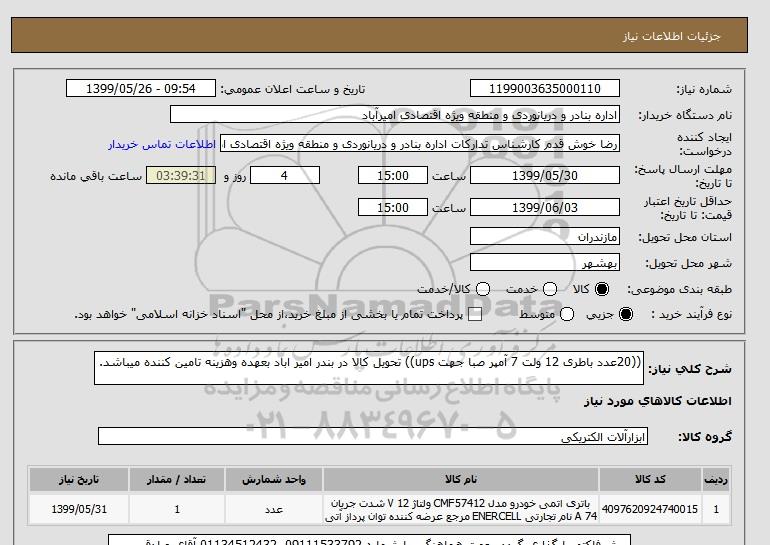This screenshot has height=545, width=770.
Task: Click the delivery province field مازندران
Action: coord(545,236)
